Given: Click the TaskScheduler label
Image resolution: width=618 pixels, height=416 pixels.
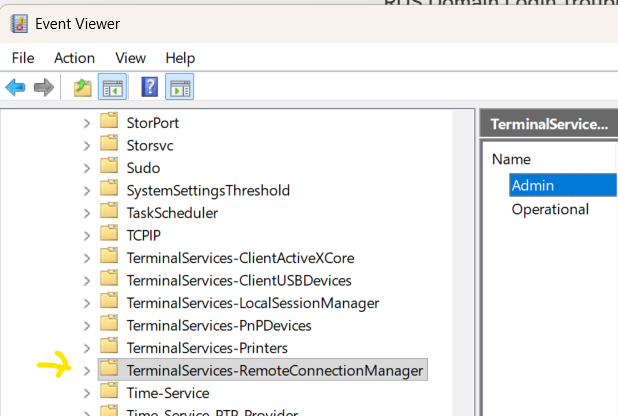Looking at the screenshot, I should click(x=172, y=213).
